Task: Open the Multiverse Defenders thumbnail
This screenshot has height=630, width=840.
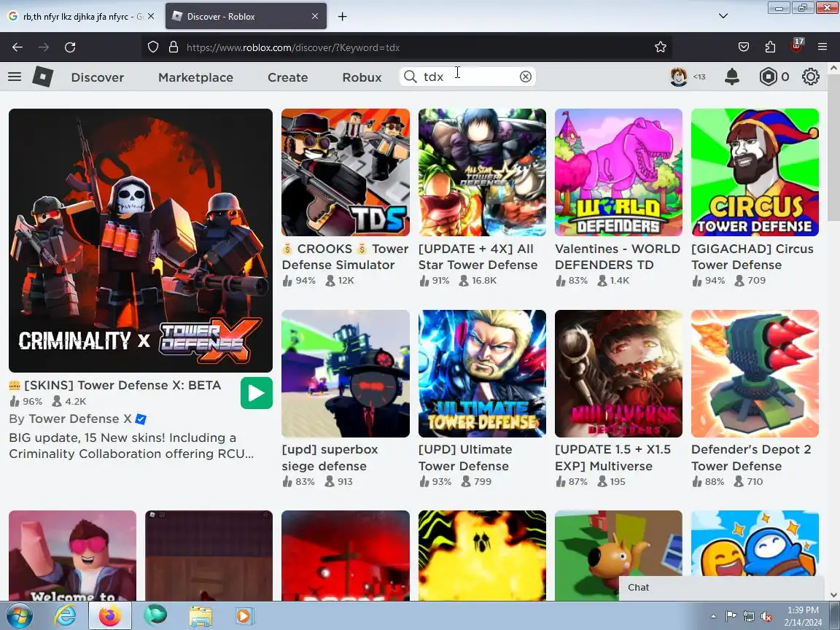Action: (619, 373)
